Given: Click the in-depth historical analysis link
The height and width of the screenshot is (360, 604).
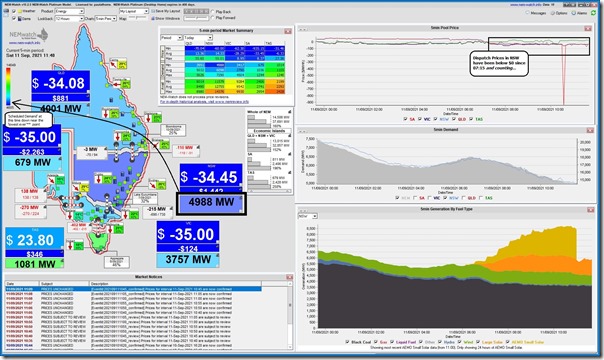Looking at the screenshot, I should point(205,102).
